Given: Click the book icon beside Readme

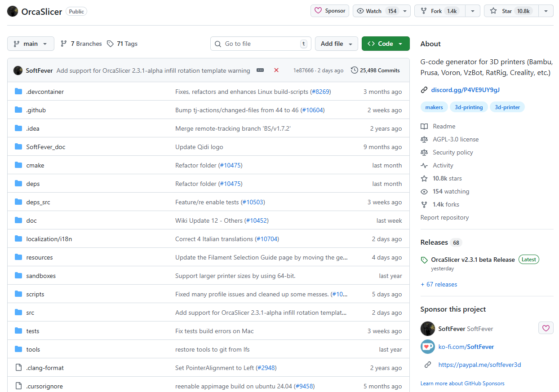Looking at the screenshot, I should 424,126.
